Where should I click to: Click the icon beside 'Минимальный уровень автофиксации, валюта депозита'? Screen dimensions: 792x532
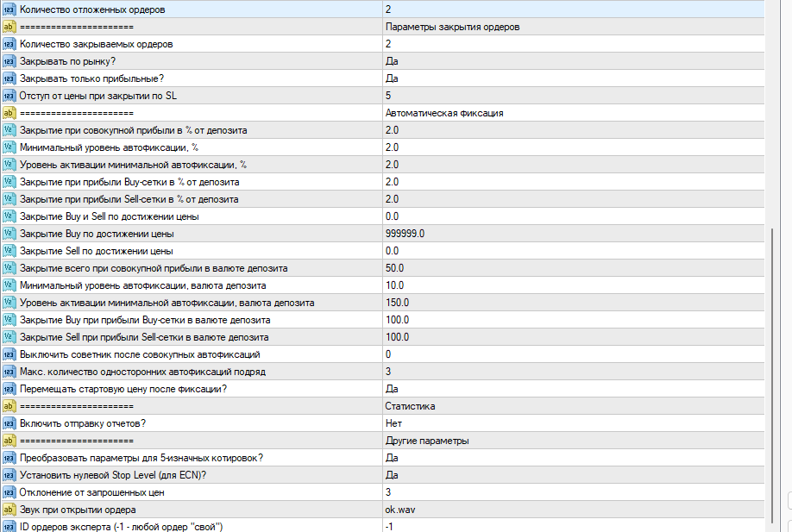click(x=9, y=285)
